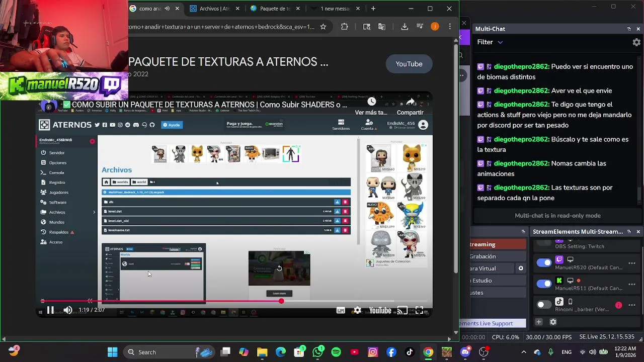Toggle YouTube video subtitles
The image size is (644, 362).
341,311
